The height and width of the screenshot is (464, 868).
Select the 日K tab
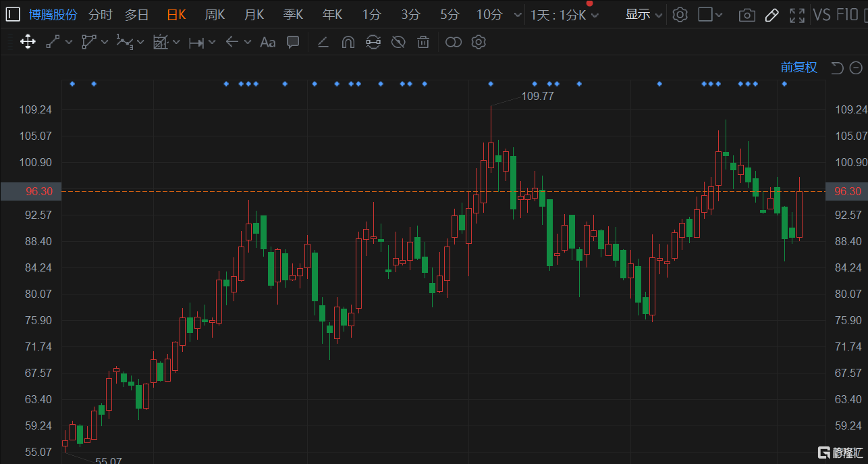click(x=176, y=14)
